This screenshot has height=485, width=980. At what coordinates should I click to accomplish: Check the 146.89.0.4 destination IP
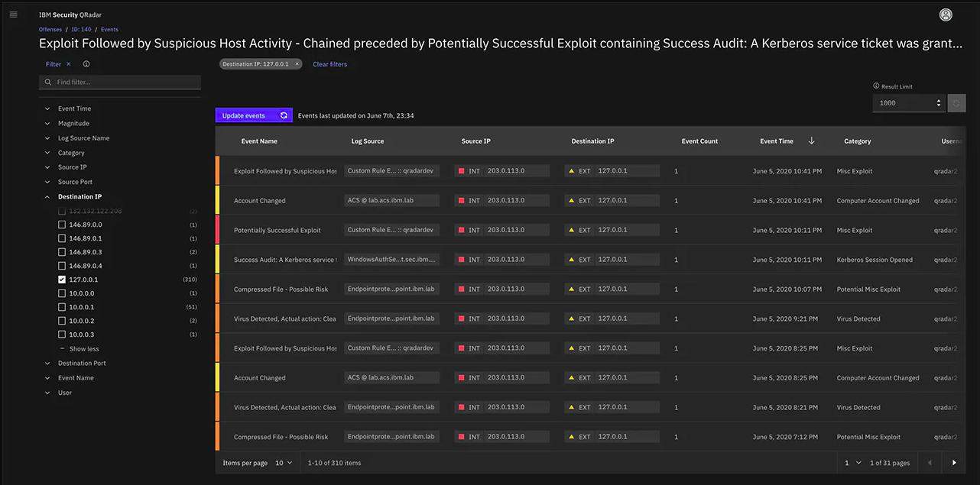pos(62,266)
